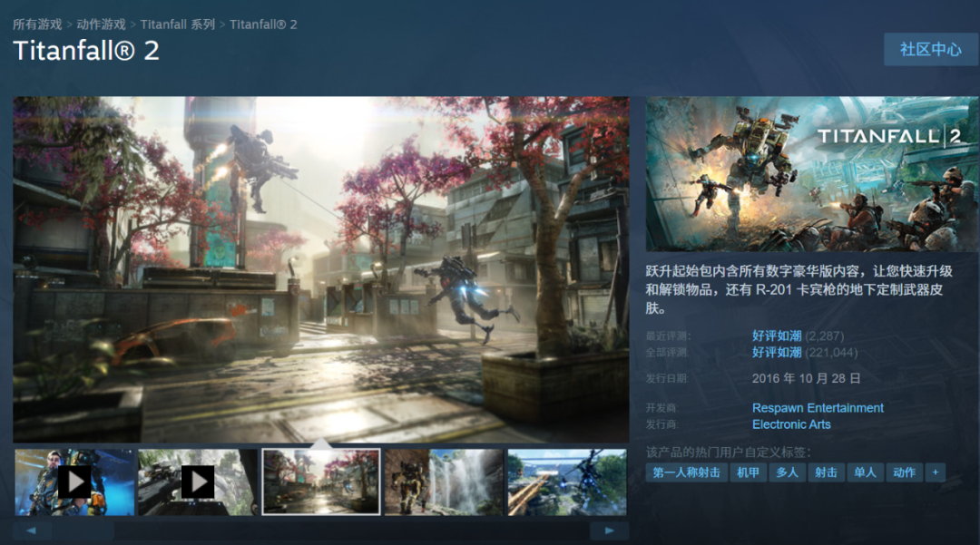Viewport: 980px width, 545px height.
Task: Select the cherry blossom street screenshot thumbnail
Action: coord(320,482)
